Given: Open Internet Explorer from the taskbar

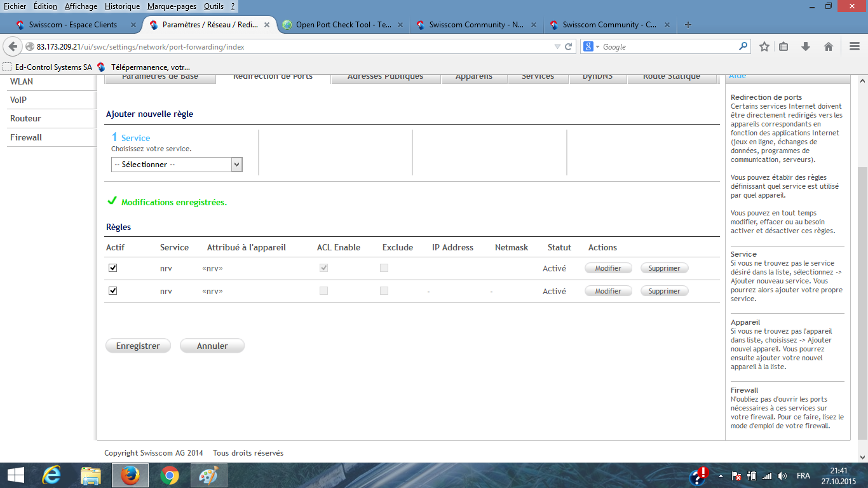Looking at the screenshot, I should pos(52,475).
